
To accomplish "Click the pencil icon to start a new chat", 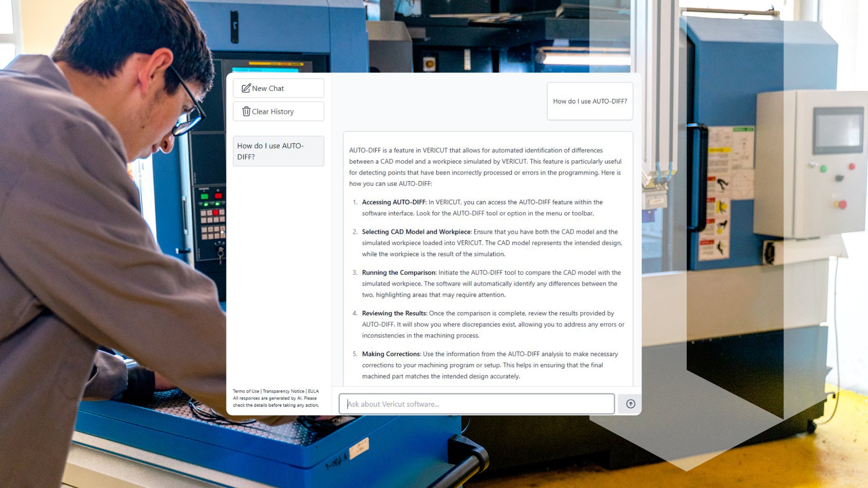I will pyautogui.click(x=246, y=88).
